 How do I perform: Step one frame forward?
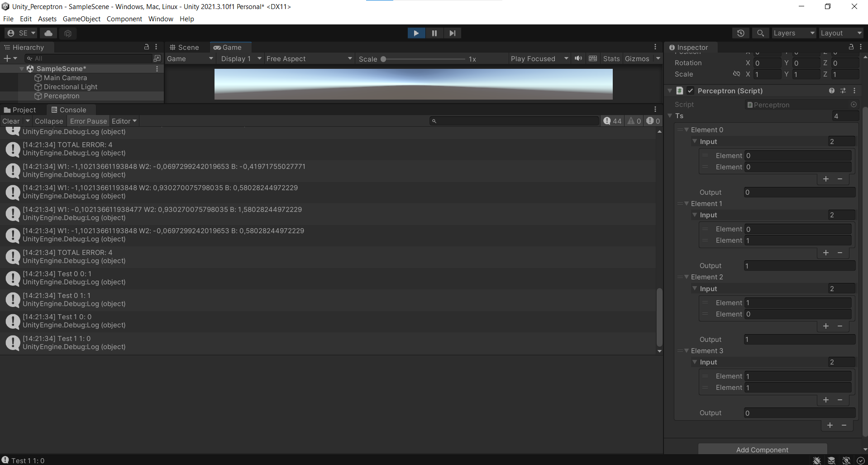click(452, 33)
